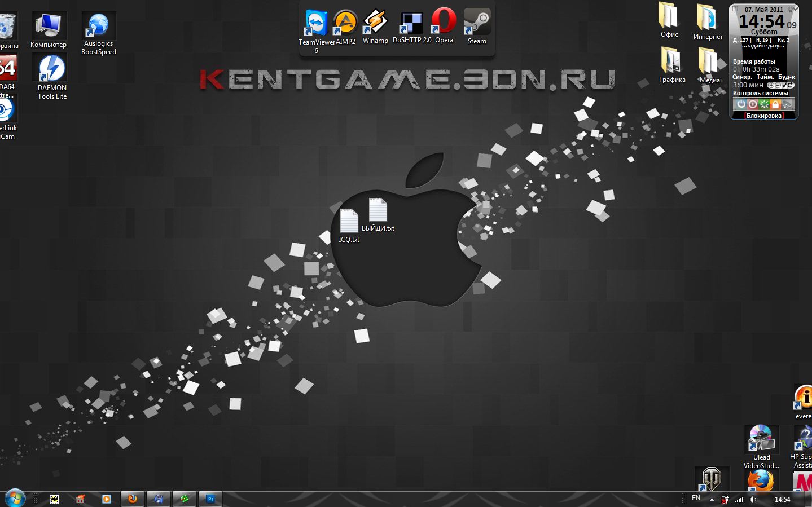Switch to the Firefox taskbar window
812x507 pixels.
[x=133, y=499]
